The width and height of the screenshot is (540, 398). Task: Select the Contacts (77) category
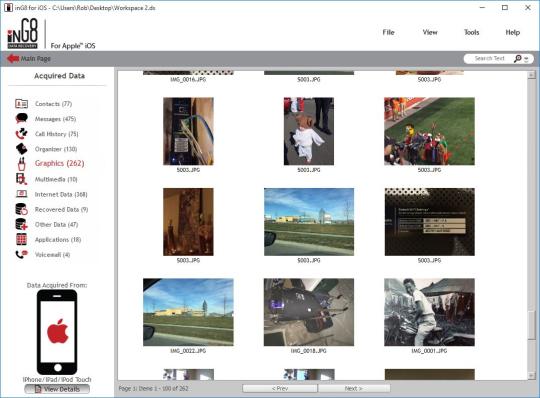coord(53,104)
